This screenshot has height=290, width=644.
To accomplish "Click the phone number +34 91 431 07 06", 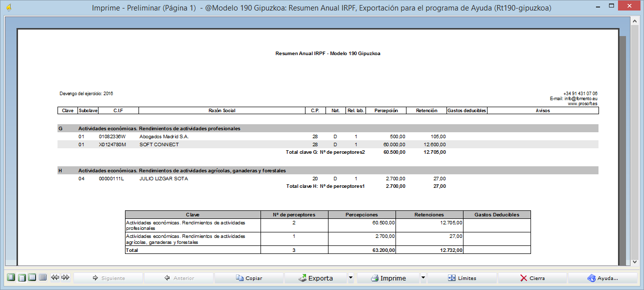I will coord(580,94).
